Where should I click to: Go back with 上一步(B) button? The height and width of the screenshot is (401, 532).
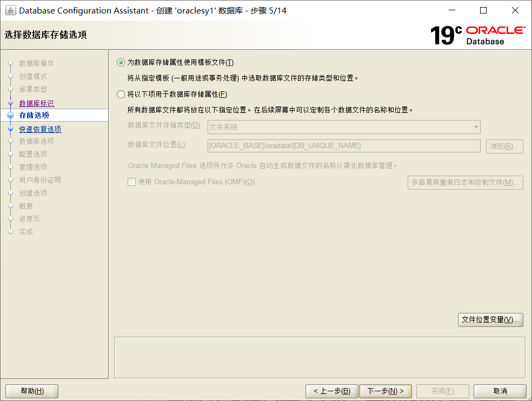click(x=332, y=391)
